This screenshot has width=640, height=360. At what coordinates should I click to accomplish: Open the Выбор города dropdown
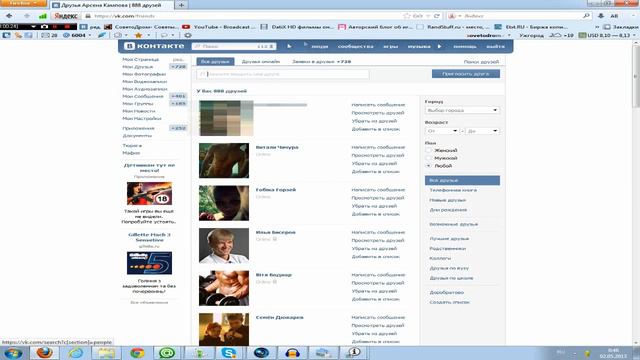tap(462, 110)
